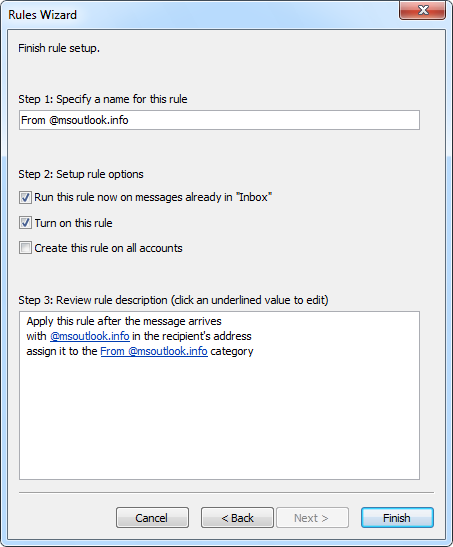The height and width of the screenshot is (547, 453).
Task: Go back with the < Back button
Action: click(x=237, y=518)
